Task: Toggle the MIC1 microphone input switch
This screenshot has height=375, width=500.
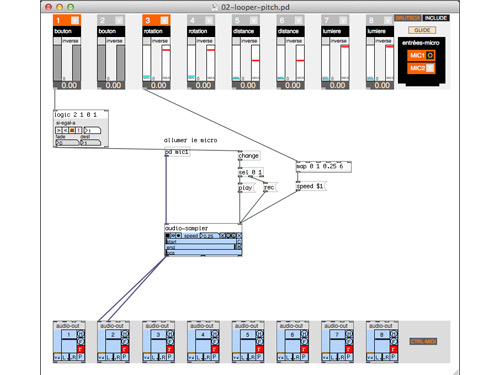Action: [x=430, y=55]
